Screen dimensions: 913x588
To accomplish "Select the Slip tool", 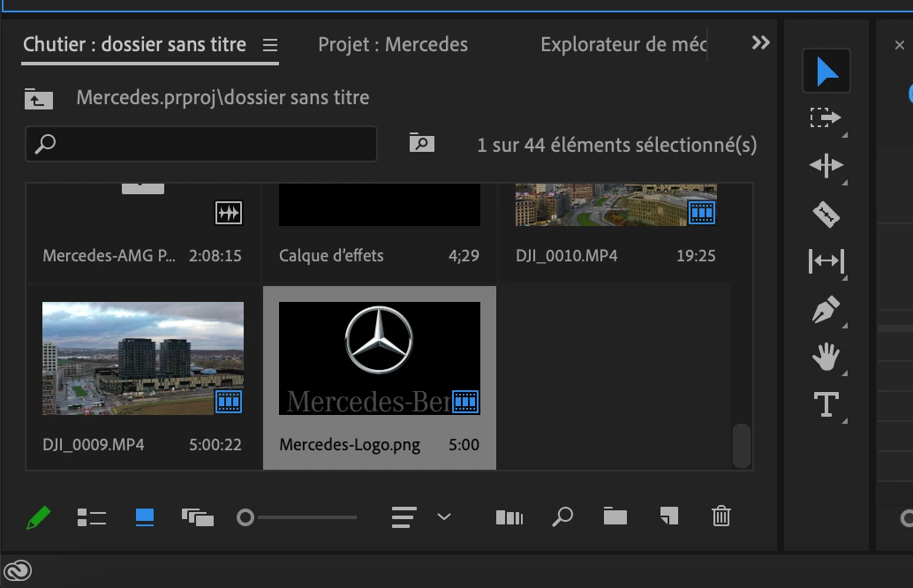I will 826,261.
